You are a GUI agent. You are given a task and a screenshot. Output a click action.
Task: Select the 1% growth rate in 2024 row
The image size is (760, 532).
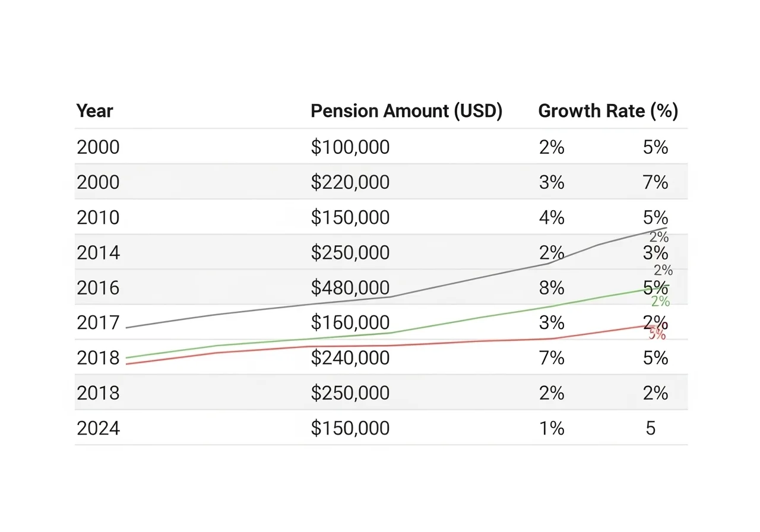point(552,427)
